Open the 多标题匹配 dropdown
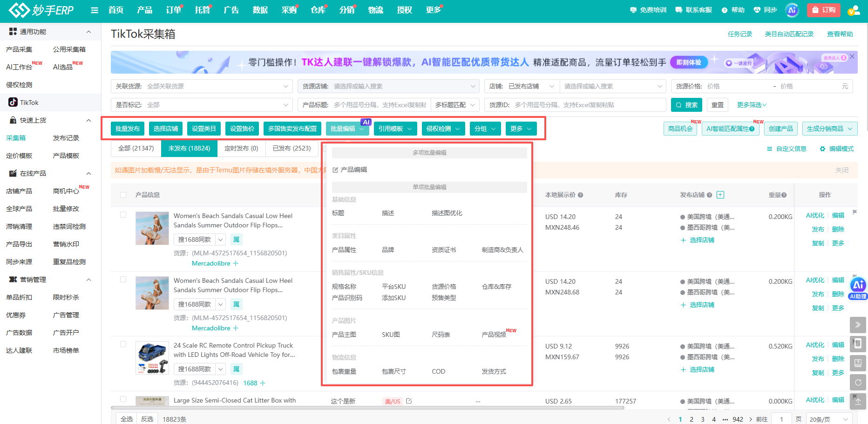This screenshot has height=424, width=868. [455, 105]
